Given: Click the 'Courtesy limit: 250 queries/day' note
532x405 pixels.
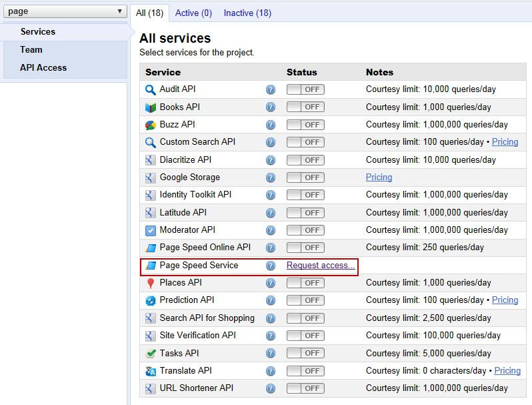Looking at the screenshot, I should click(425, 248).
